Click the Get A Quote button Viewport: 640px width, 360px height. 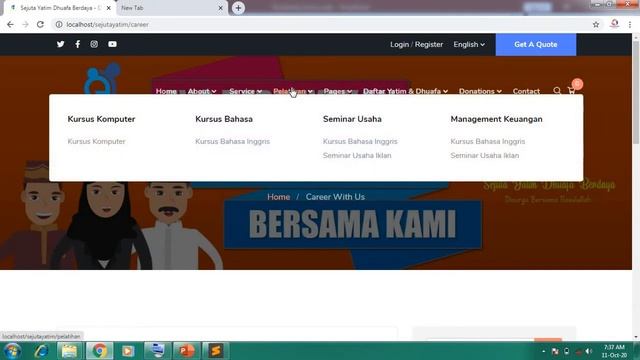coord(536,44)
